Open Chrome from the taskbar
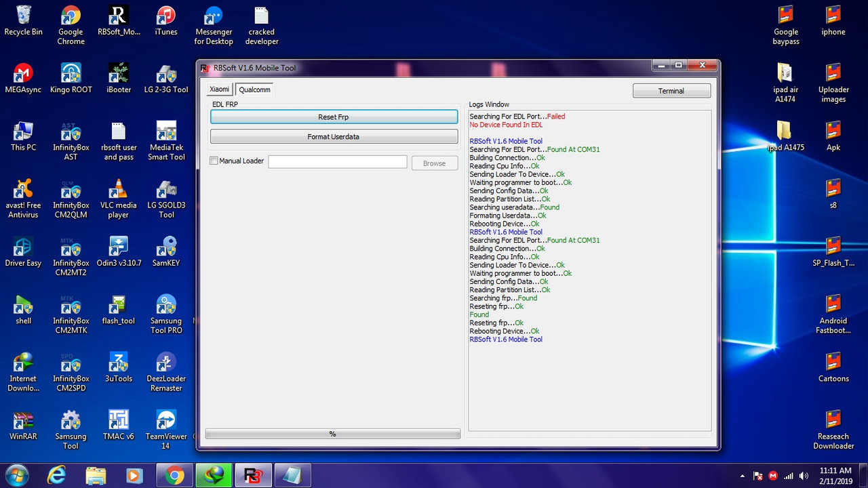 (174, 475)
